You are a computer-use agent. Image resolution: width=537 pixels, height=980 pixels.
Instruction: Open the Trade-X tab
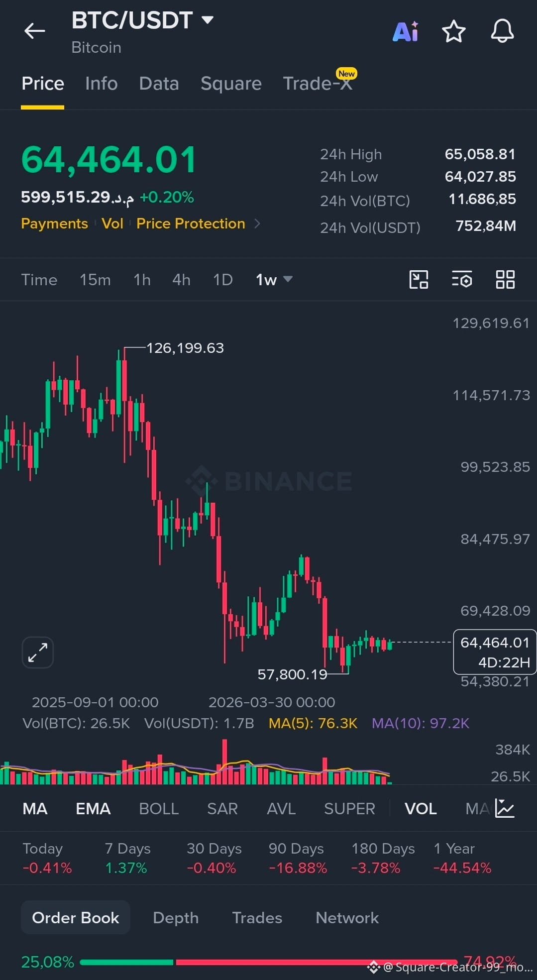pos(318,84)
